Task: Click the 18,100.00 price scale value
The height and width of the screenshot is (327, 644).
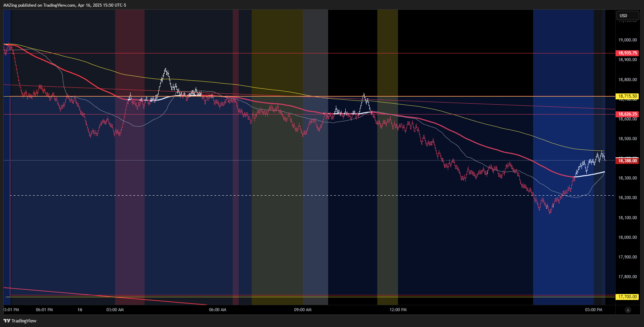Action: (x=628, y=218)
